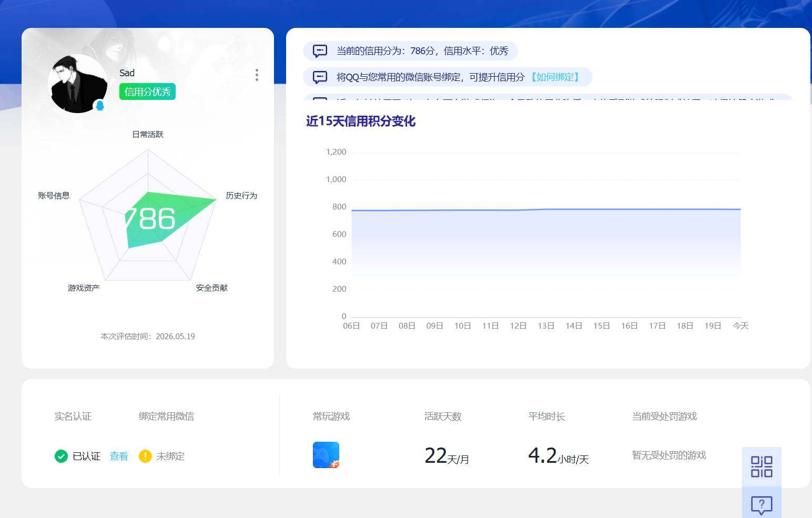This screenshot has width=812, height=518.
Task: Click the 近15天信用积分变化 heading
Action: tap(361, 121)
